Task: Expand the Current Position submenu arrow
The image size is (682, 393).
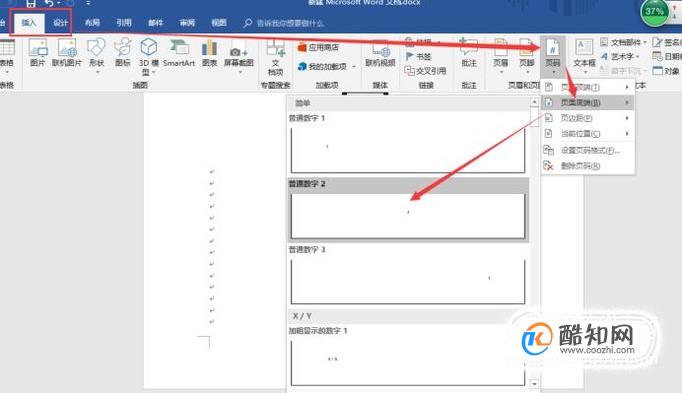Action: (627, 133)
